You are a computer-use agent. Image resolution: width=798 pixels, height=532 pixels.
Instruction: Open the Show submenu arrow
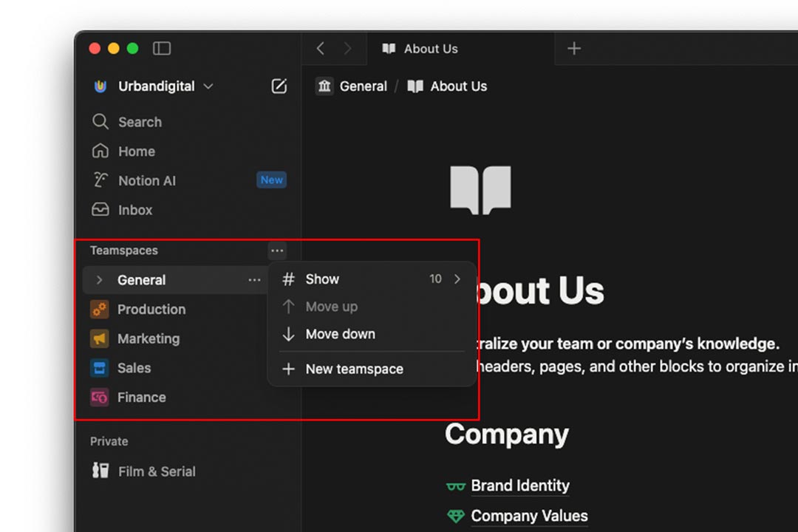click(457, 279)
